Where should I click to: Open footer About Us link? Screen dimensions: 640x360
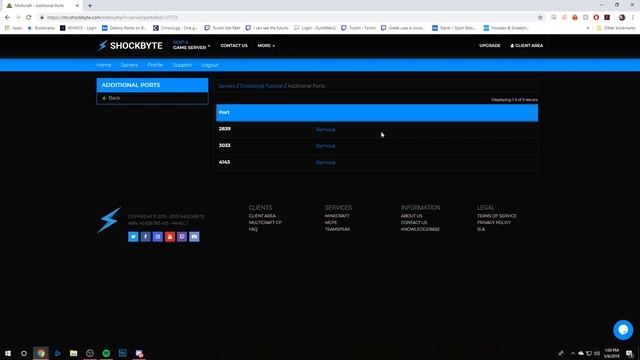pyautogui.click(x=411, y=216)
